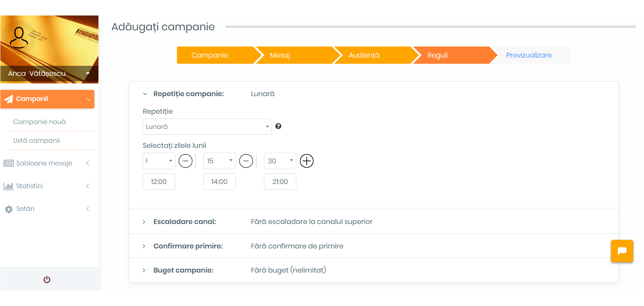Click the user profile avatar icon

pos(19,38)
